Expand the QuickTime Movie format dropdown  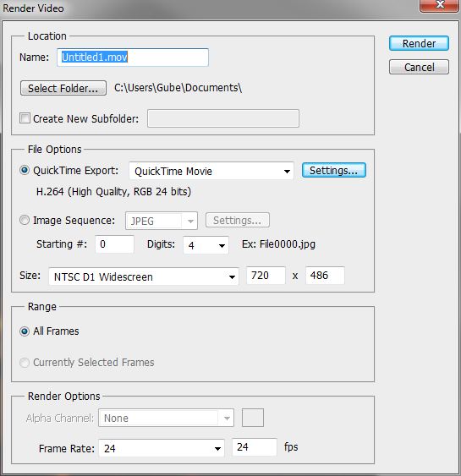211,171
